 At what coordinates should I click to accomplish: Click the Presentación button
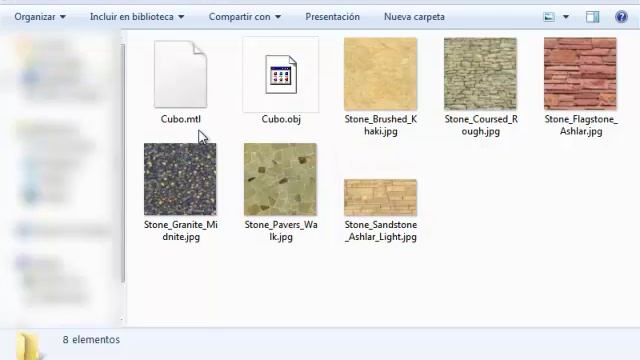click(332, 17)
